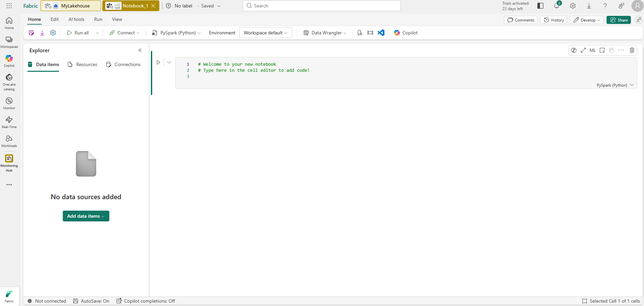Open Workloads in the sidebar
The image size is (644, 306).
9,141
